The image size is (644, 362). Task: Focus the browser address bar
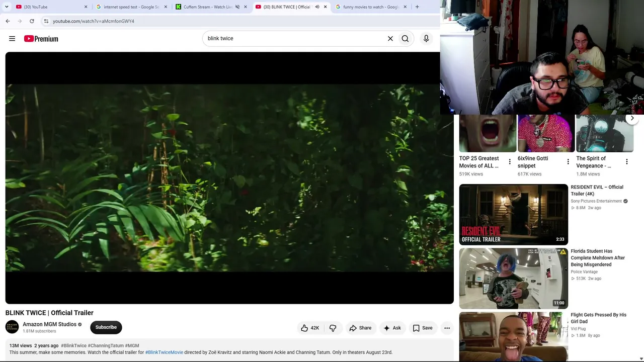[242, 21]
